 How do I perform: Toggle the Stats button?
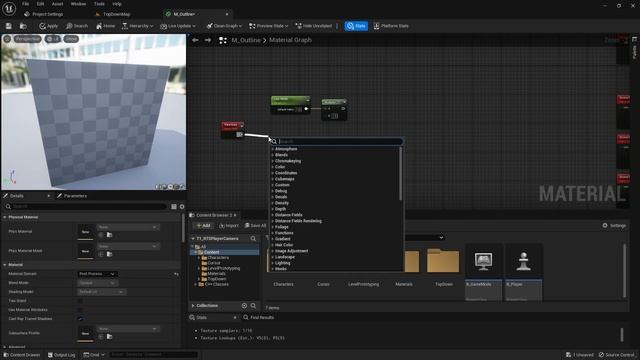click(356, 26)
